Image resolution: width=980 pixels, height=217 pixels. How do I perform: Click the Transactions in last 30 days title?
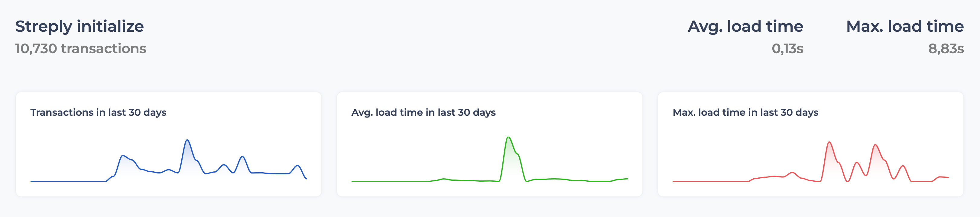[99, 112]
